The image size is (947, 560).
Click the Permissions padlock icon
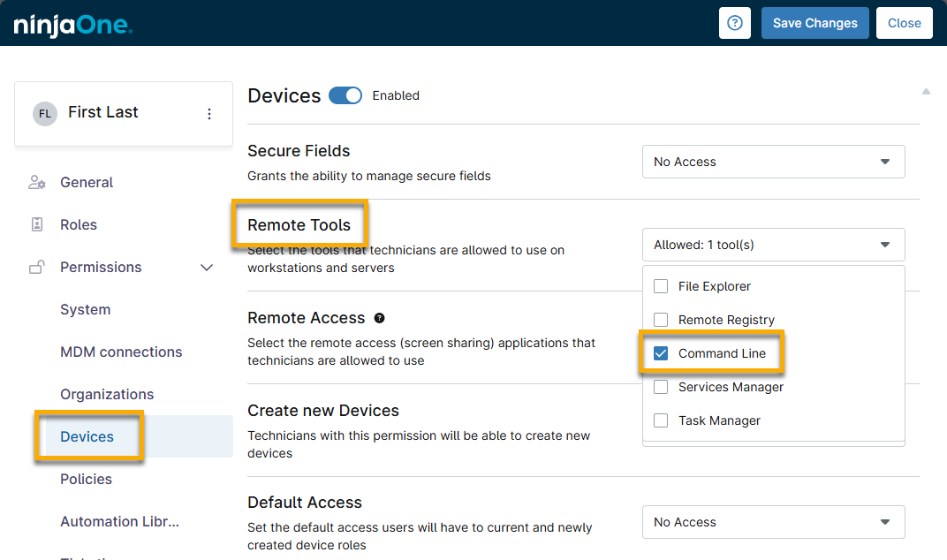(37, 268)
